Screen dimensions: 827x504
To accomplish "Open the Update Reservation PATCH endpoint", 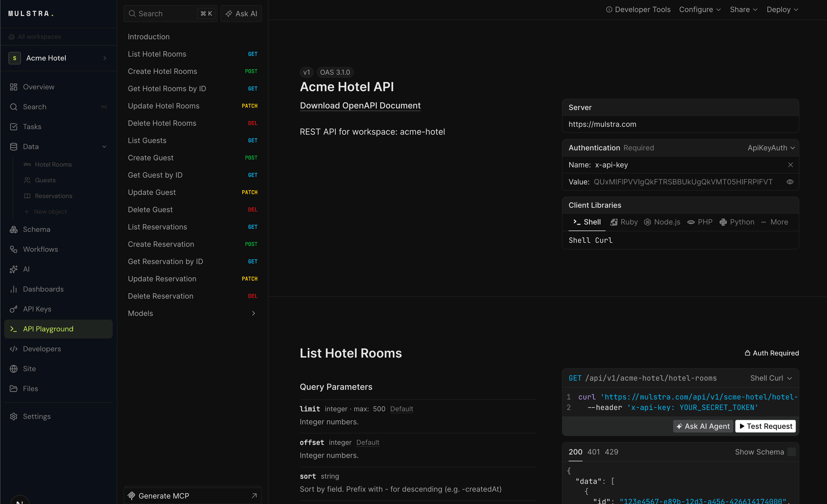I will (193, 279).
